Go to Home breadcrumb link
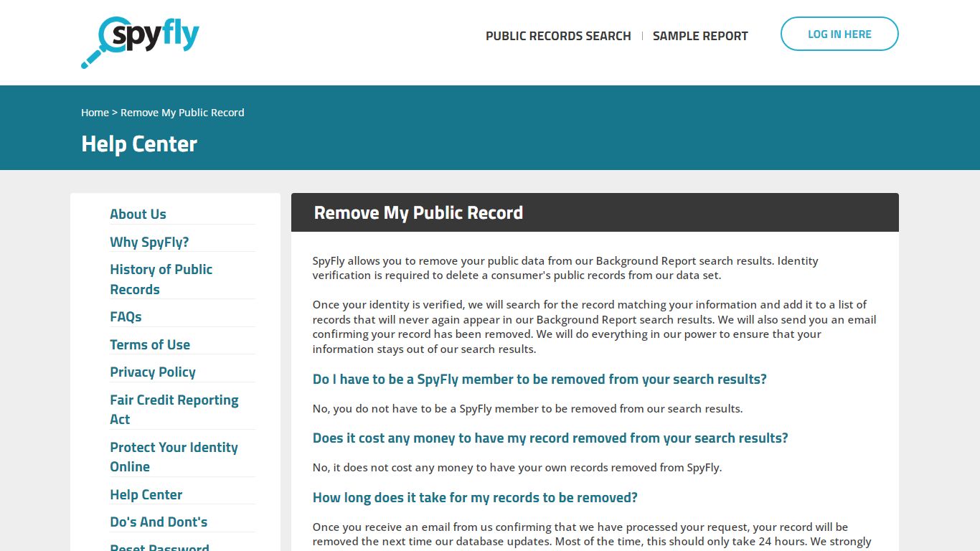The width and height of the screenshot is (980, 551). click(95, 113)
